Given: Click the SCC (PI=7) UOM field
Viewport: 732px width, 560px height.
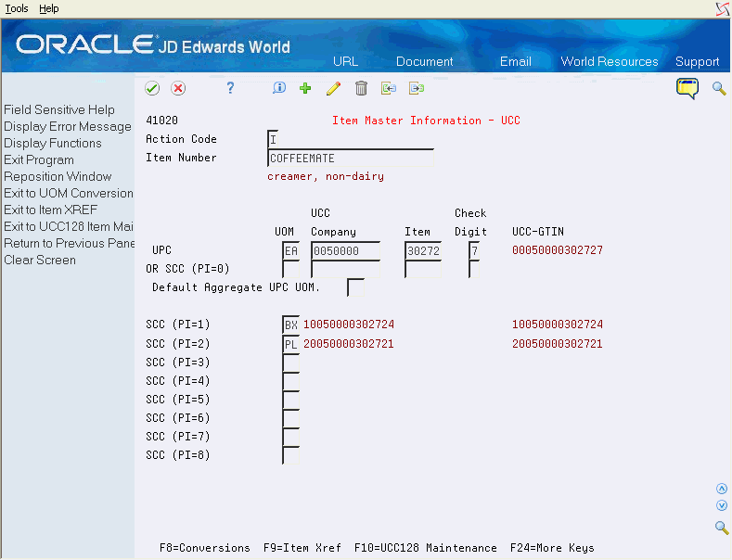Looking at the screenshot, I should point(290,437).
